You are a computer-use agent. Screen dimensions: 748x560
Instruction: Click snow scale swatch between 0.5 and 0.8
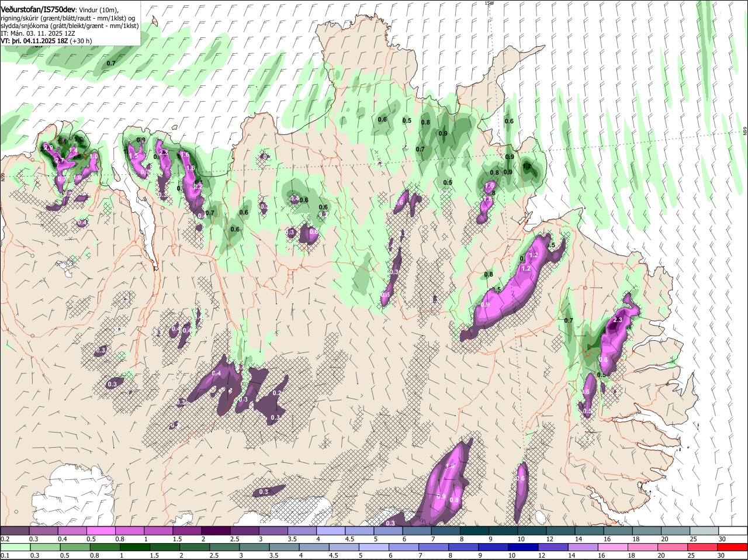pyautogui.click(x=101, y=530)
